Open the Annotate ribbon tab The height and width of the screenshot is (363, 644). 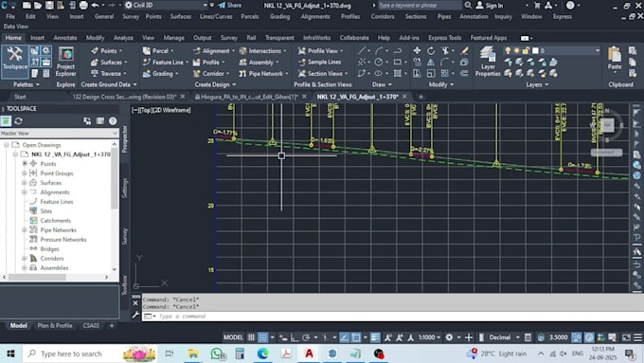pyautogui.click(x=65, y=38)
